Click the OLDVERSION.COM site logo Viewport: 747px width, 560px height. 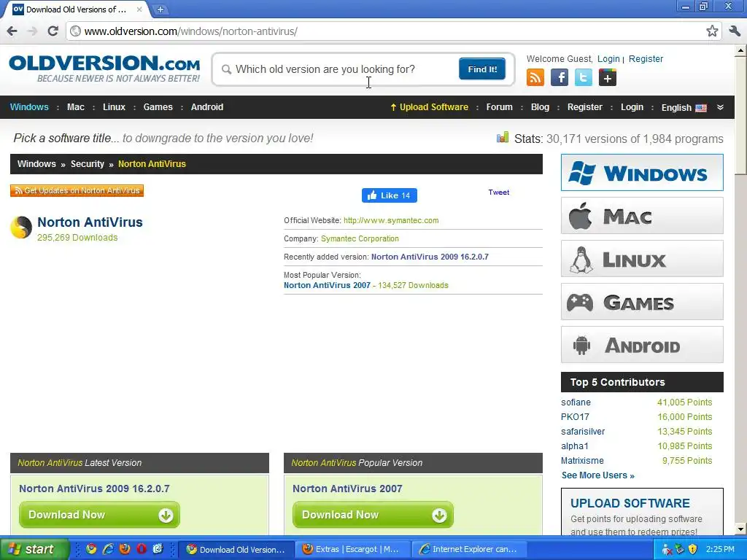click(x=104, y=69)
